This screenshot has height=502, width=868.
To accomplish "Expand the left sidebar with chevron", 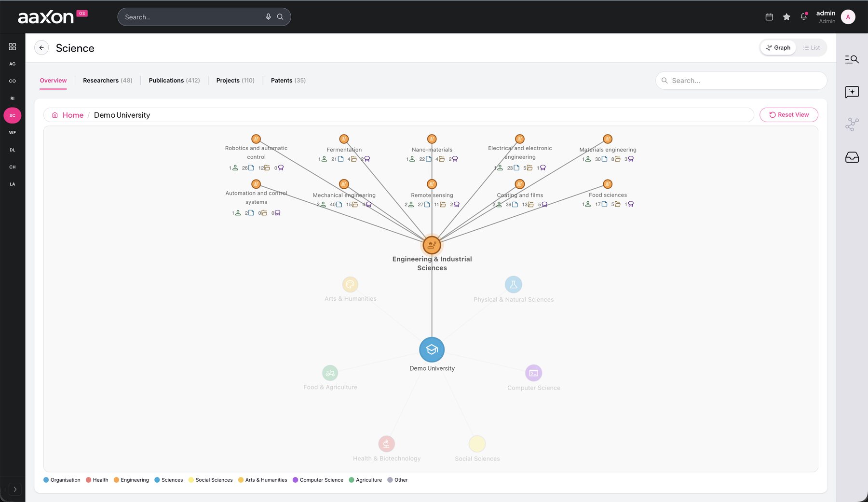I will (x=15, y=489).
